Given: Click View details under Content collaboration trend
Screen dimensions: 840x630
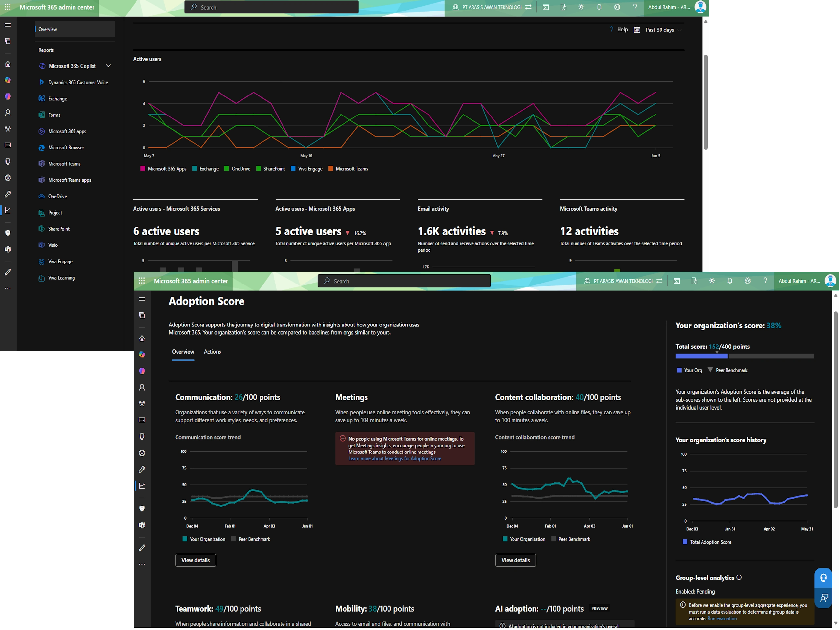Looking at the screenshot, I should coord(516,560).
